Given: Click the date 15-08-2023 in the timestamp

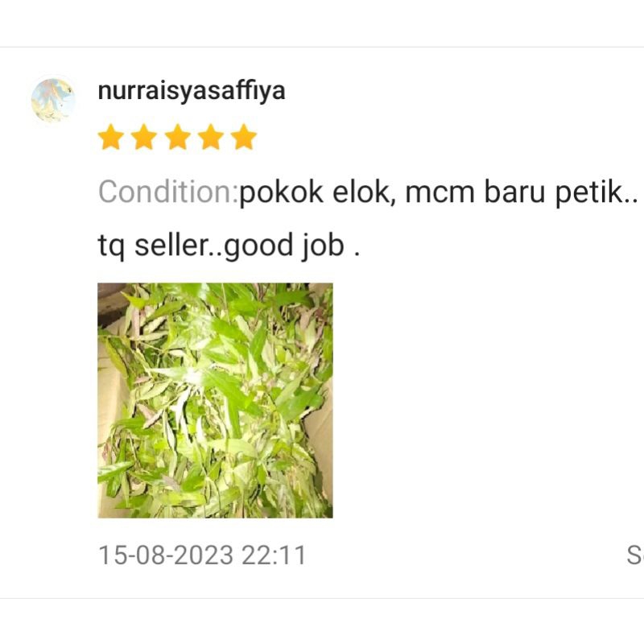Looking at the screenshot, I should click(166, 555).
